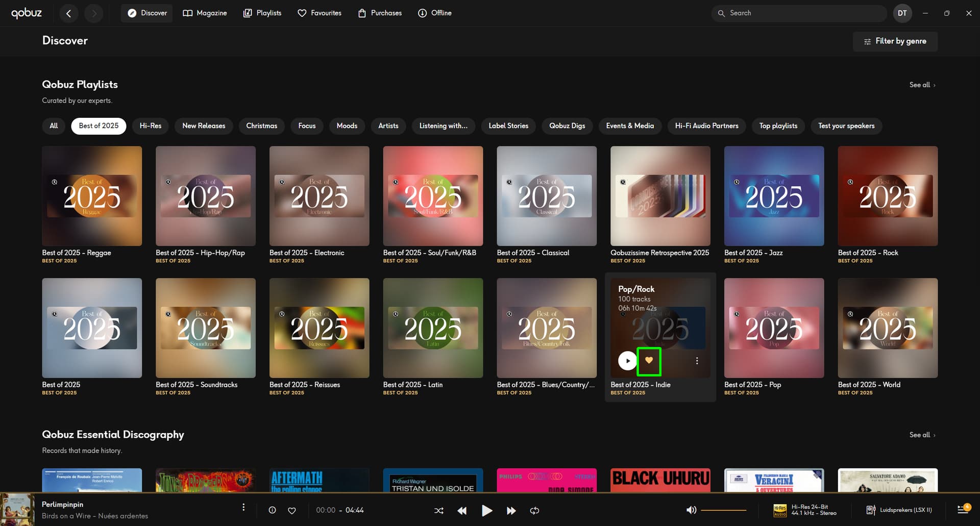Favourite the Best of 2025 - Indie playlist
This screenshot has width=980, height=526.
tap(649, 361)
